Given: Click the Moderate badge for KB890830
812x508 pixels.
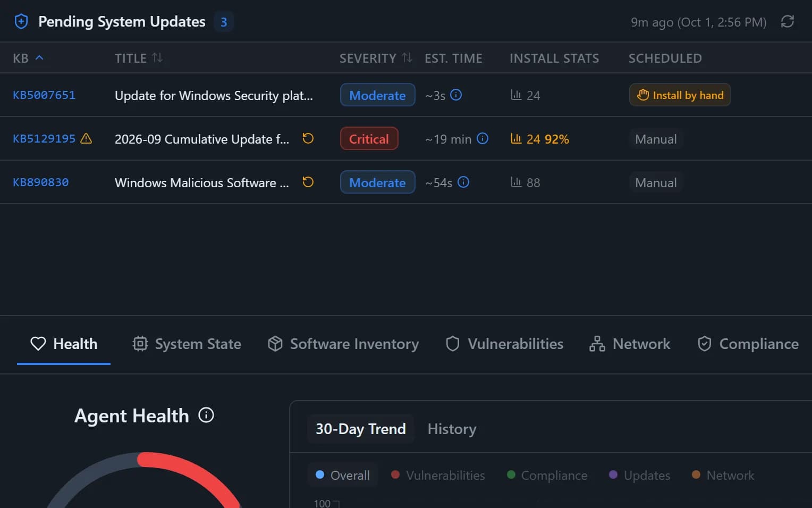Looking at the screenshot, I should click(377, 182).
